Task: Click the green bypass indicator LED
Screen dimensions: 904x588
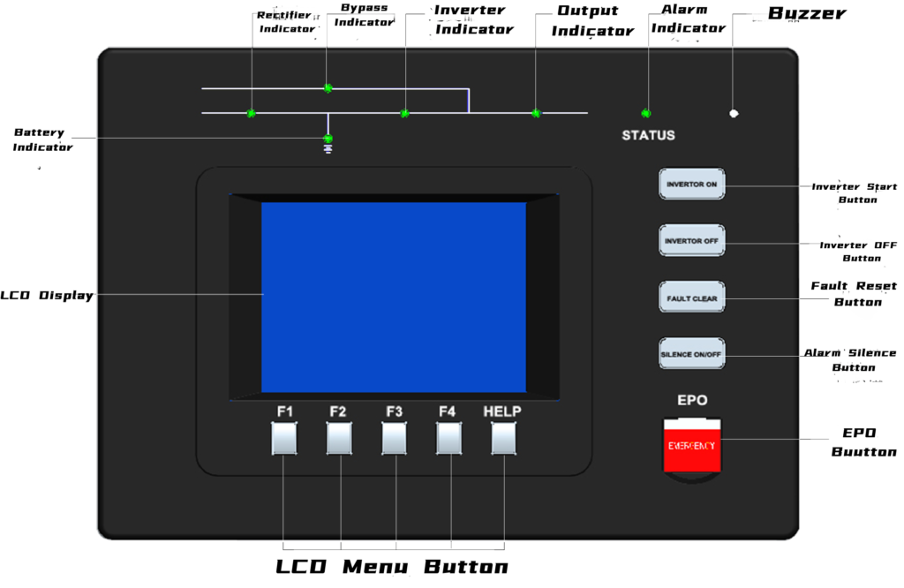Action: pyautogui.click(x=328, y=88)
